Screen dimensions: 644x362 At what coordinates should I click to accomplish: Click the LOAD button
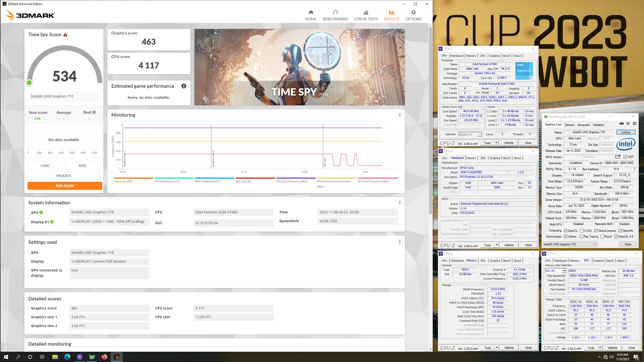pos(45,166)
